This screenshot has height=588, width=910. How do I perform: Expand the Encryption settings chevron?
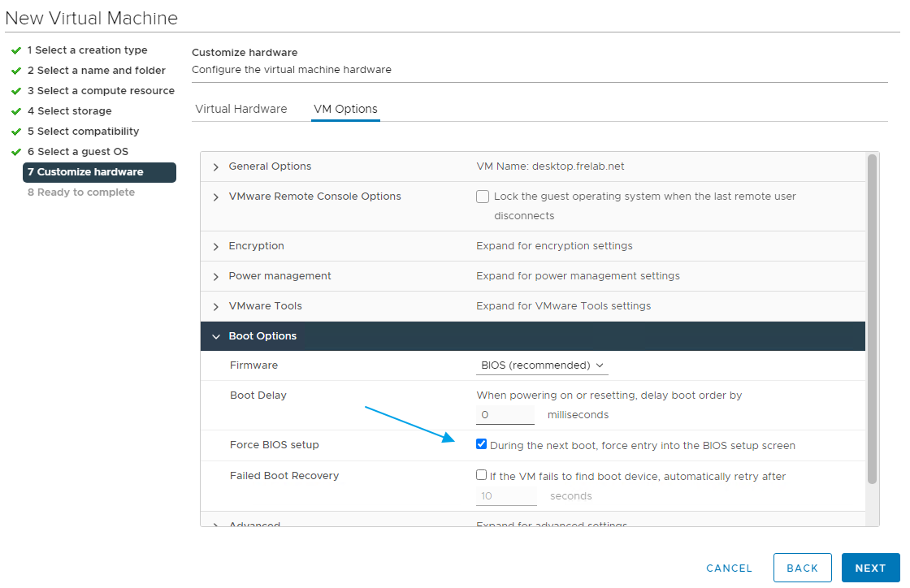(216, 247)
